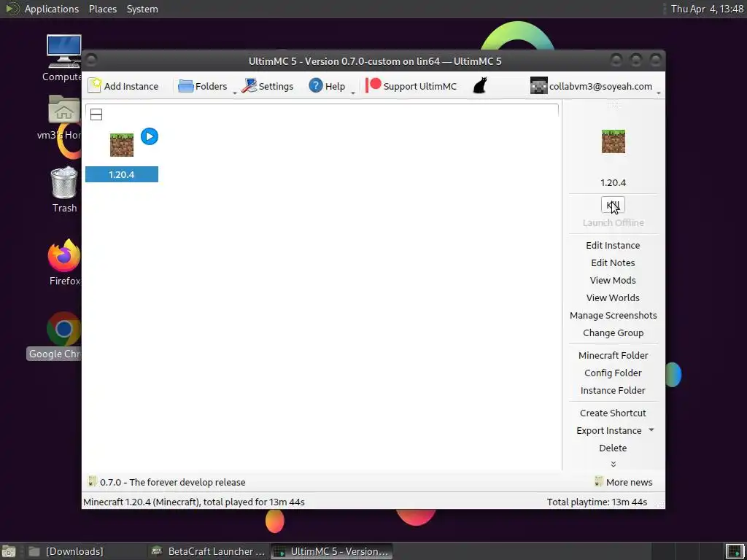
Task: Click the Trash desktop icon
Action: coord(64,190)
